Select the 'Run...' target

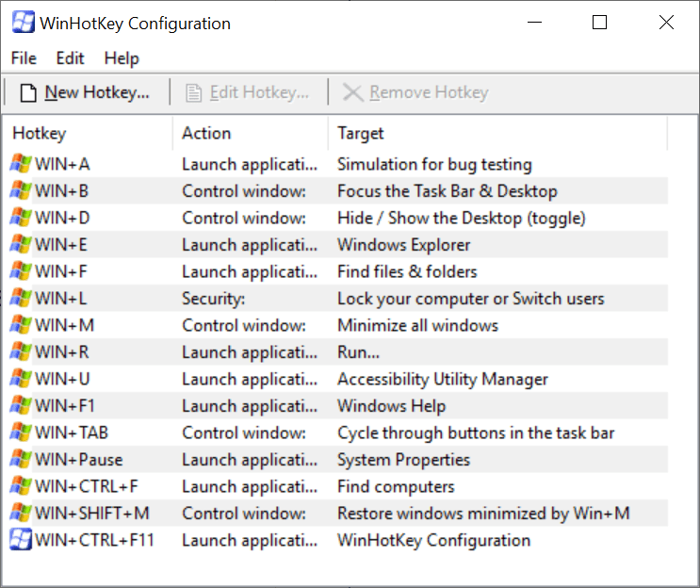pos(359,352)
